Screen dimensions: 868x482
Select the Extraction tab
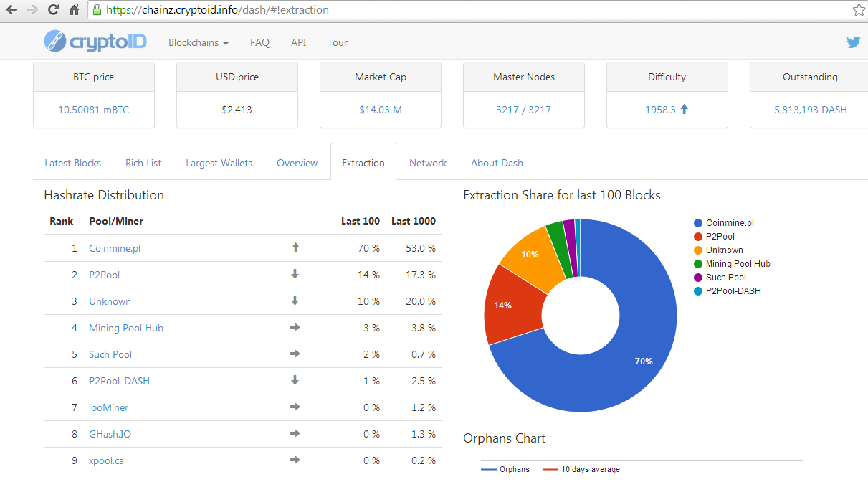363,163
